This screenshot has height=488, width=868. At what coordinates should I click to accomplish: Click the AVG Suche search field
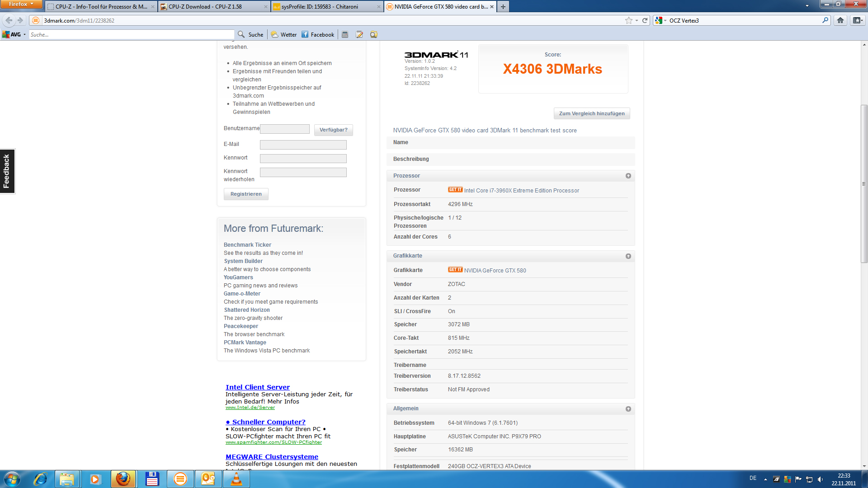click(x=132, y=35)
